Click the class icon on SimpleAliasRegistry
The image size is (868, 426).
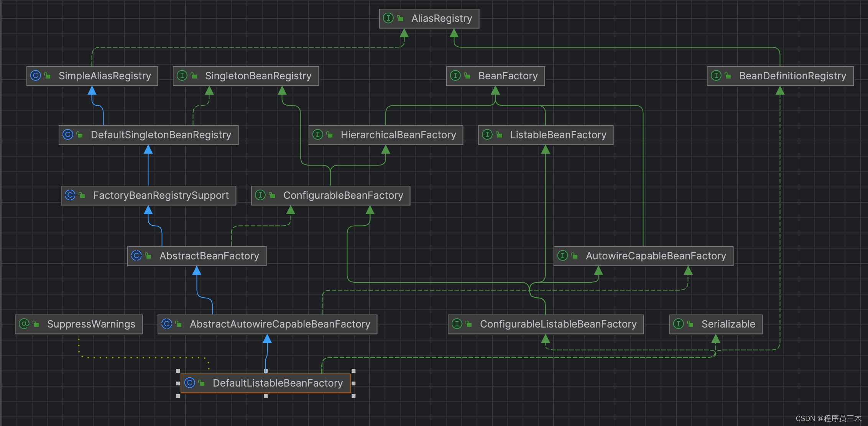pyautogui.click(x=36, y=75)
